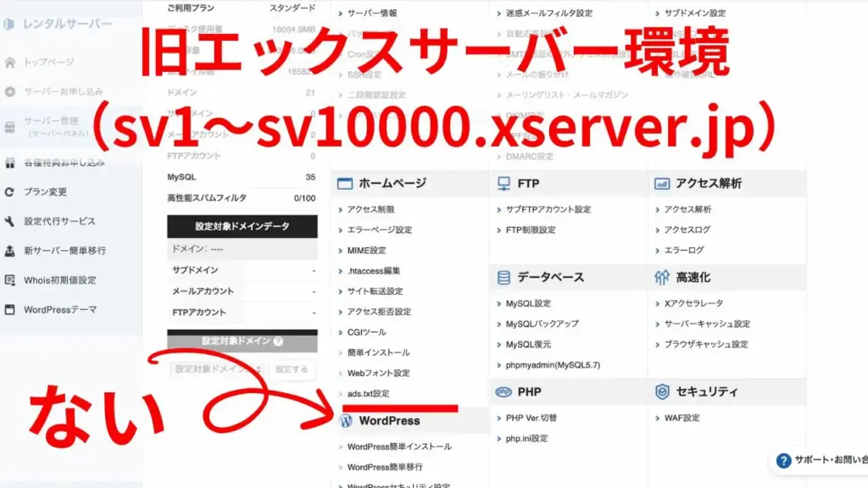Select Whois初期値設定 in the sidebar

point(60,280)
